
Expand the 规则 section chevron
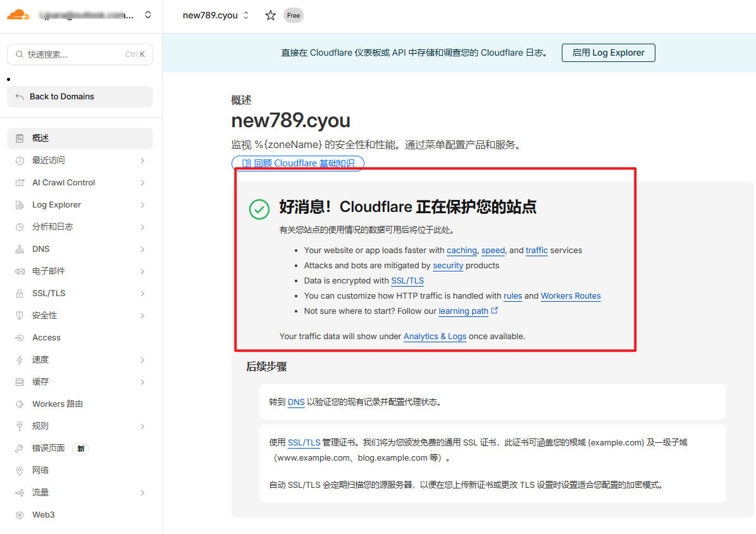[143, 426]
